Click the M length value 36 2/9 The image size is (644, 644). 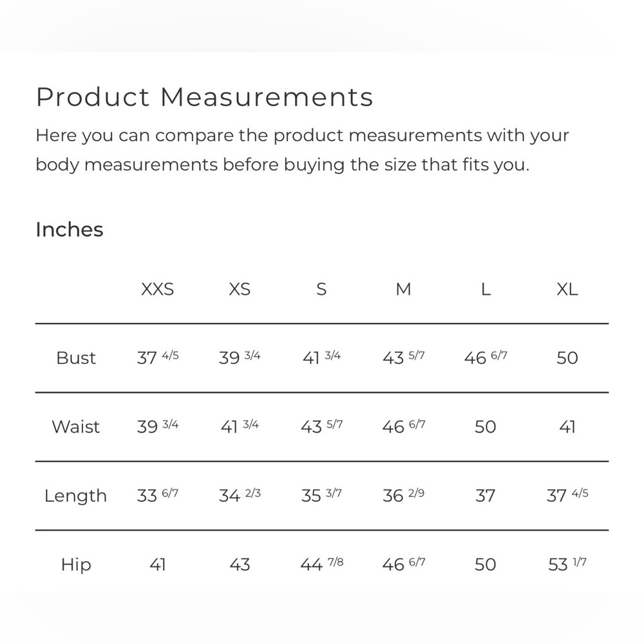click(x=403, y=495)
